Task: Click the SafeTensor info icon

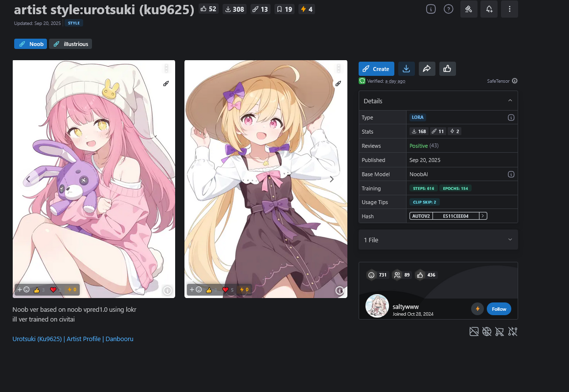Action: (x=515, y=81)
